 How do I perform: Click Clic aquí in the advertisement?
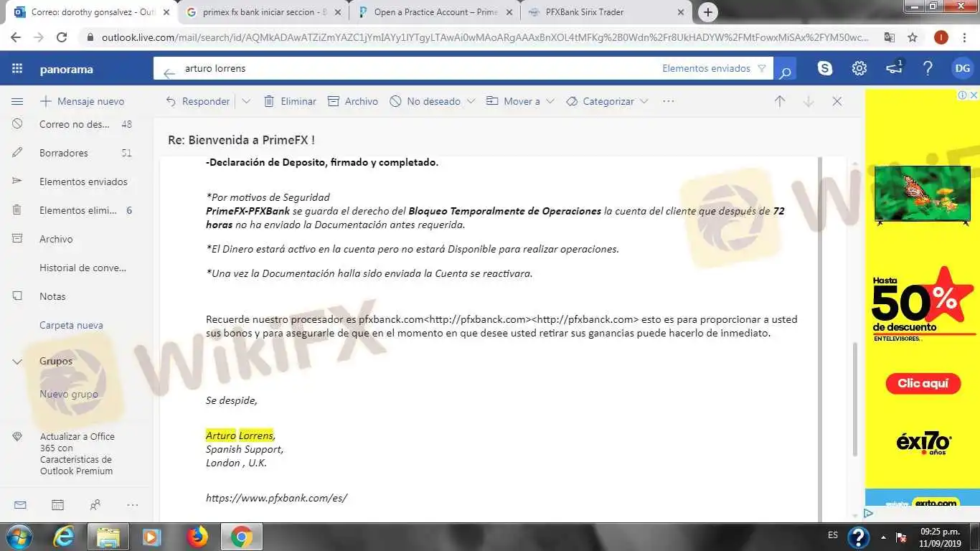[923, 383]
